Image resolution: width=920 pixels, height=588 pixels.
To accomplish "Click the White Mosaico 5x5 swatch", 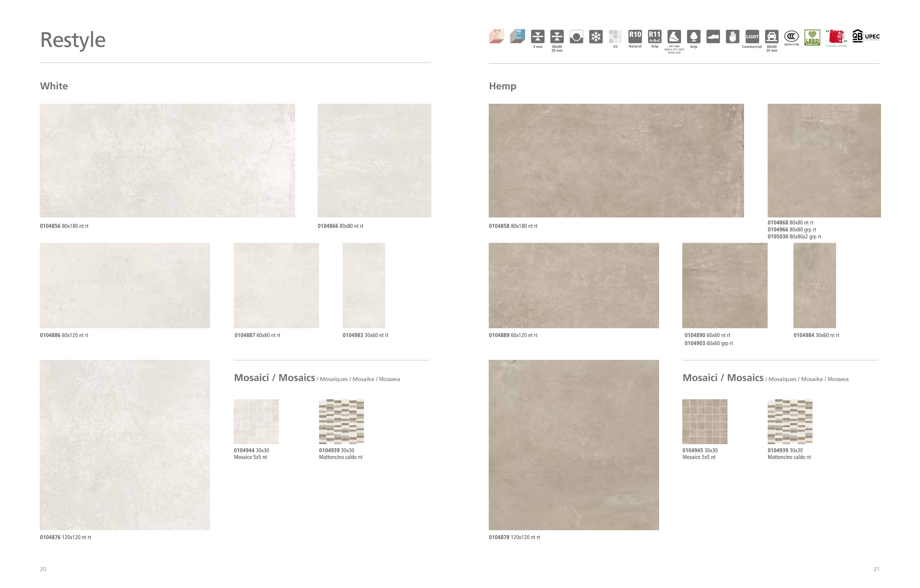I will 256,421.
